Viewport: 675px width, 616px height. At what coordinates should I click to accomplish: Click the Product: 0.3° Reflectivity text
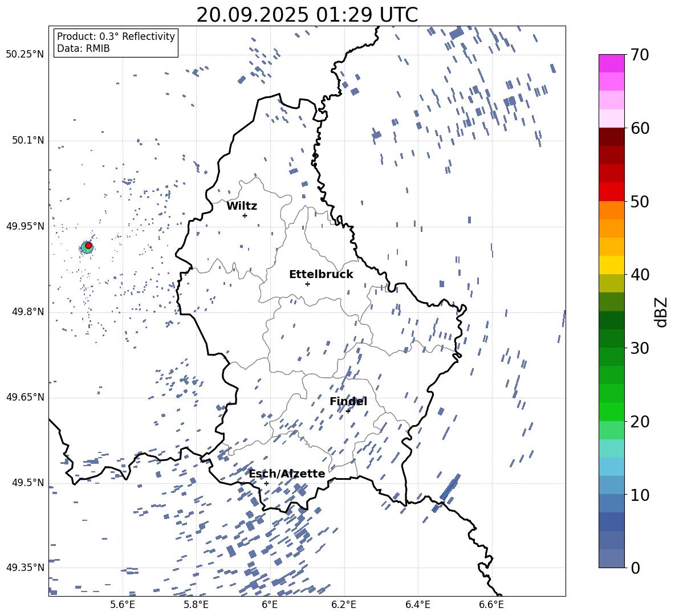click(116, 36)
